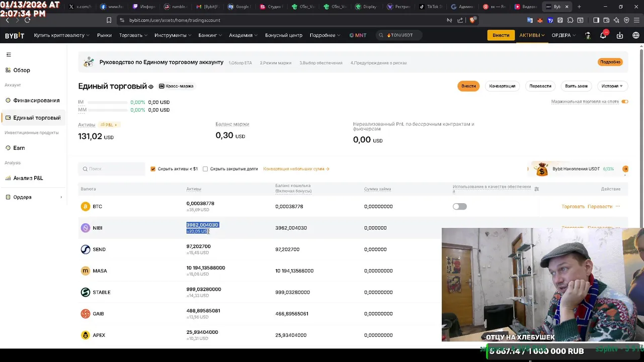644x362 pixels.
Task: Open 'Рынки' menu item
Action: [x=105, y=35]
